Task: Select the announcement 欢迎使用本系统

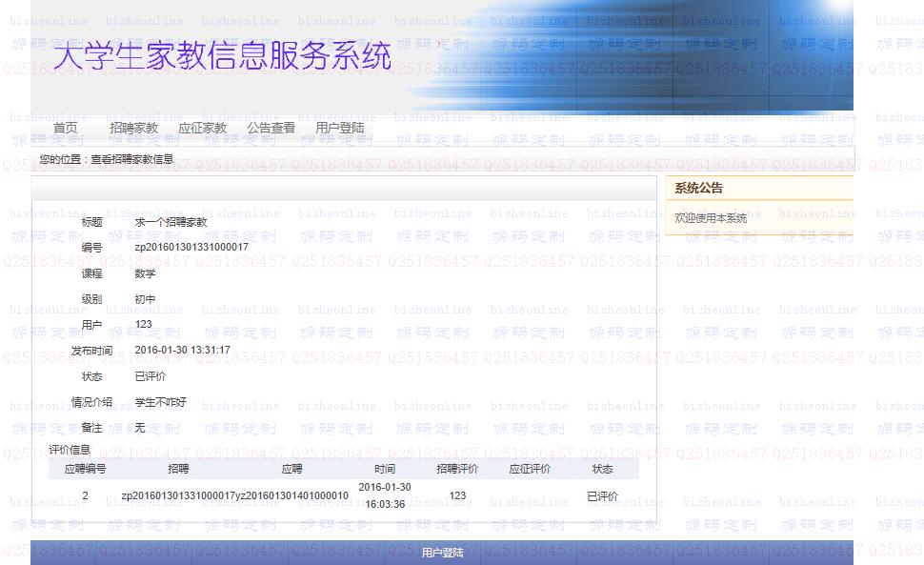Action: (711, 218)
